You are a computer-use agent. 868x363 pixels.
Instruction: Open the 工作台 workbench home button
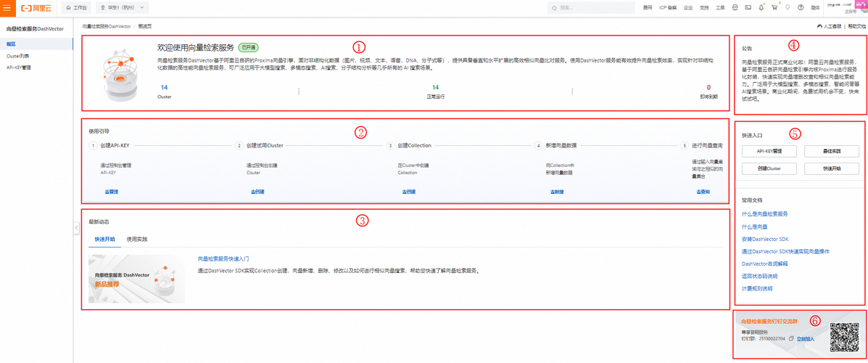75,8
